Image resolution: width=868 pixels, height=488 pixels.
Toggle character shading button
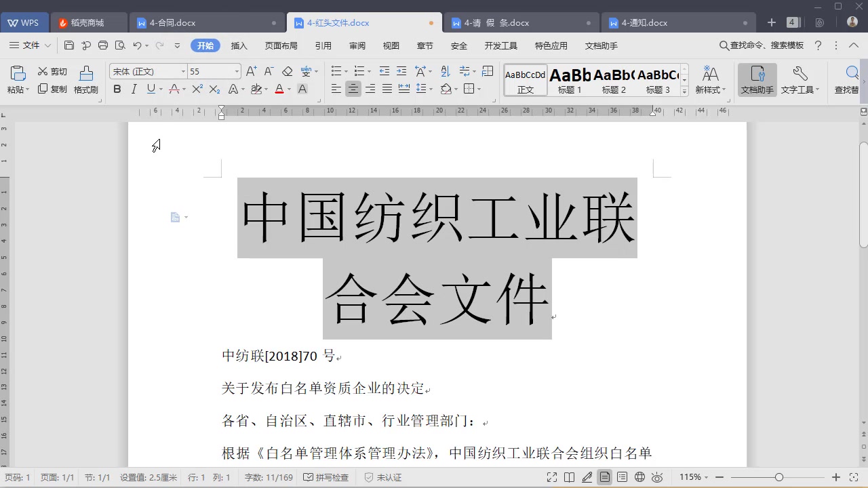pos(302,89)
